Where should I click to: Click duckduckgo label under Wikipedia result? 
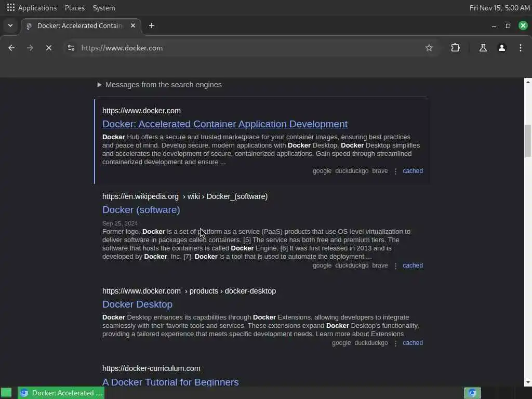point(352,265)
